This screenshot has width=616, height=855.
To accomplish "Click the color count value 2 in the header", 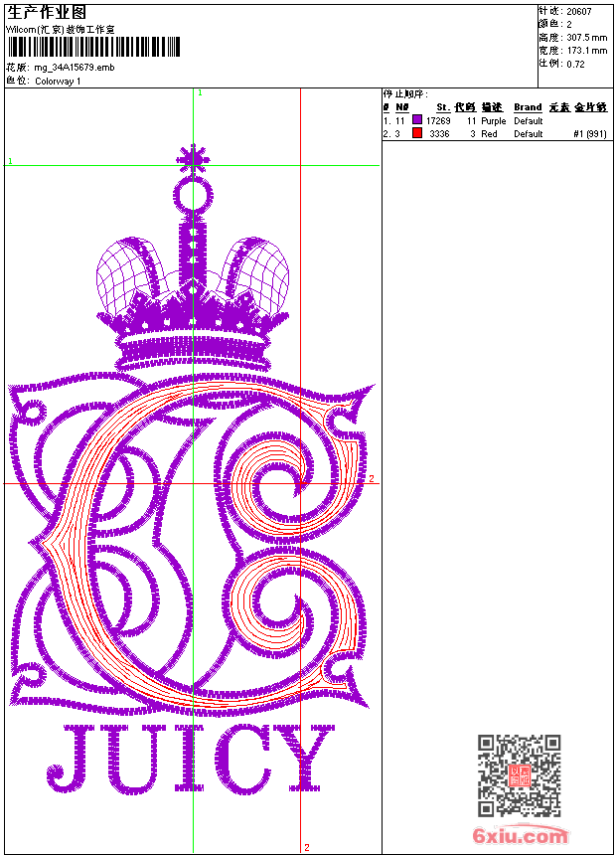I will click(x=569, y=25).
